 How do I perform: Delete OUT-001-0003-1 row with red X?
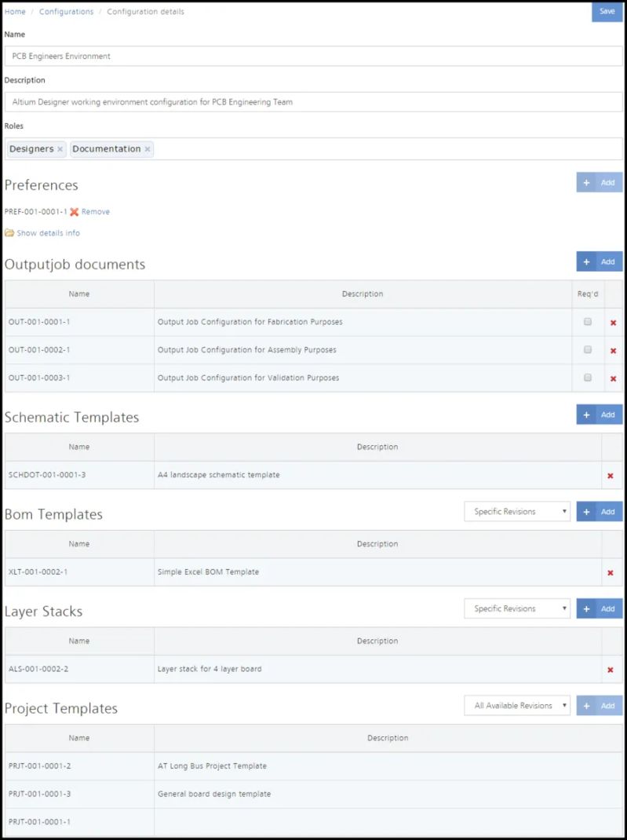614,378
